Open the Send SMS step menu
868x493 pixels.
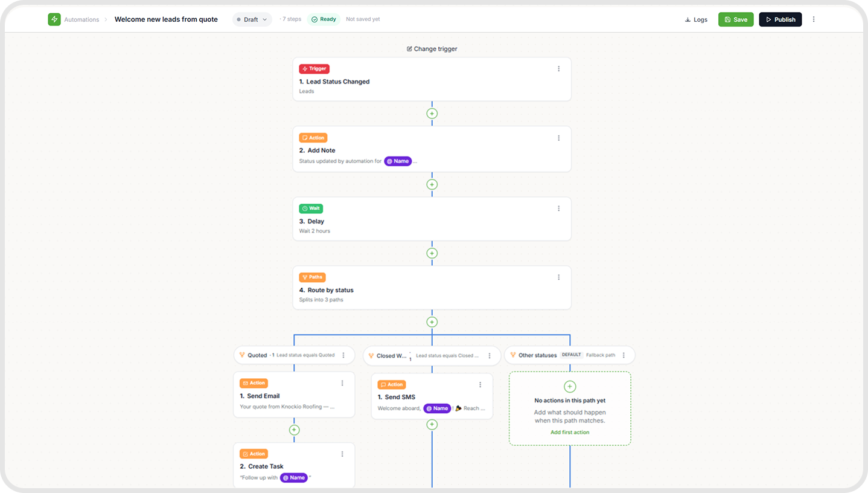[x=480, y=385]
